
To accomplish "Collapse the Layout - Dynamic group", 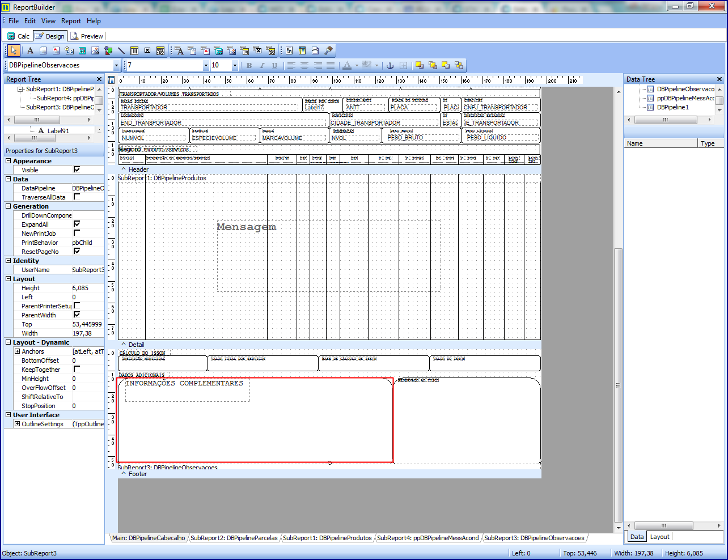I will pos(9,342).
